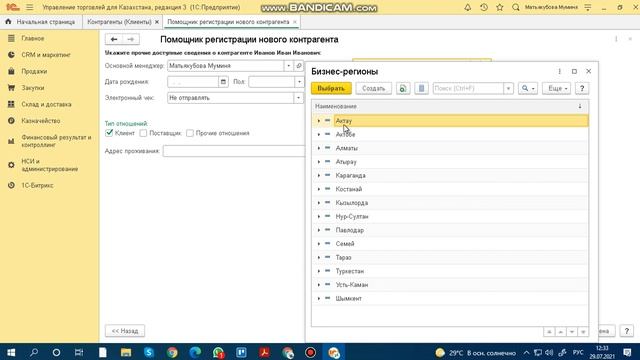The height and width of the screenshot is (360, 640).
Task: Open Windows Start menu
Action: (x=11, y=352)
